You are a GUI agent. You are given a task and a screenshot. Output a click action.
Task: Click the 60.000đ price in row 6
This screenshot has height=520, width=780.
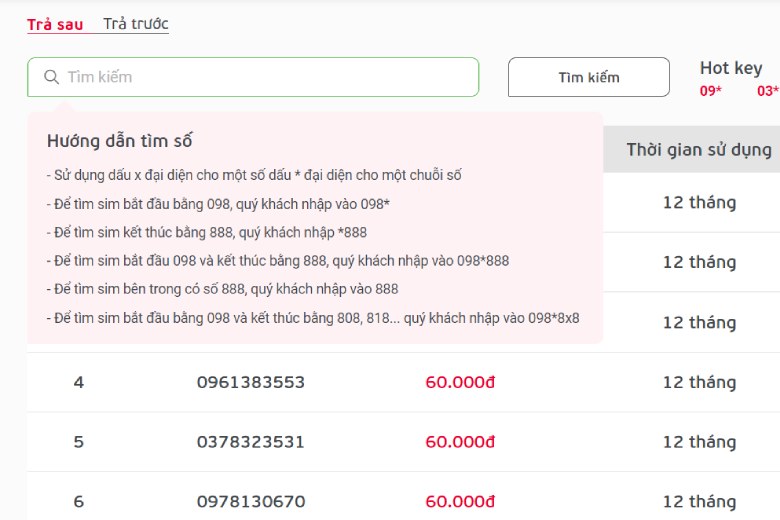(460, 502)
